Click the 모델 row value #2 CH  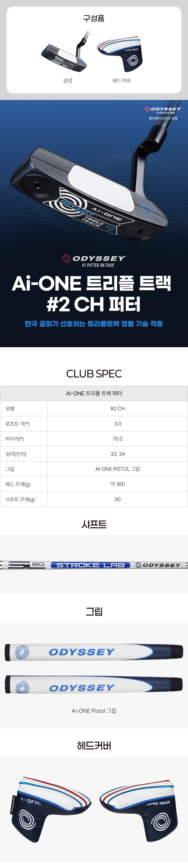coord(117,409)
